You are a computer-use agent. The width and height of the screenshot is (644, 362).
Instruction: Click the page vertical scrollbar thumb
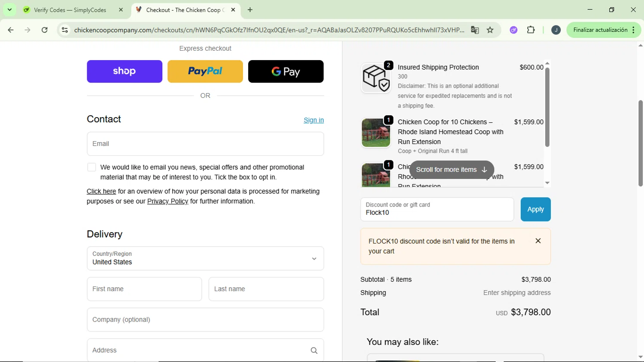[x=641, y=143]
